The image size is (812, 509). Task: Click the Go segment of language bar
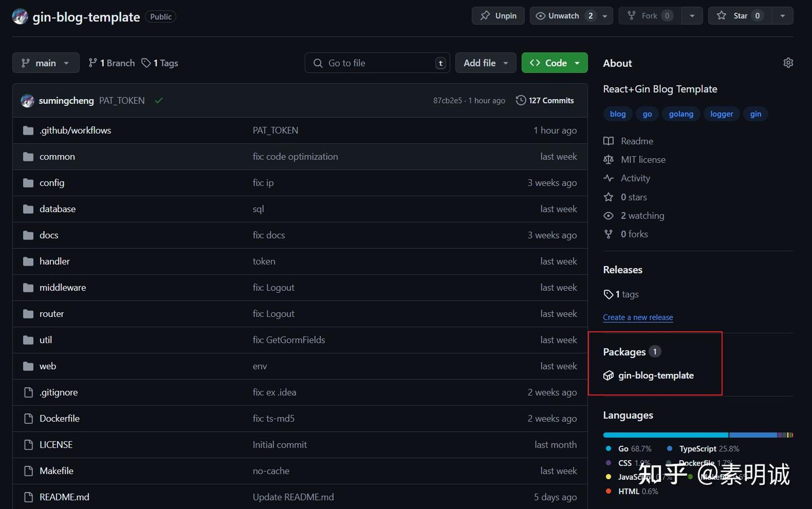(x=665, y=435)
